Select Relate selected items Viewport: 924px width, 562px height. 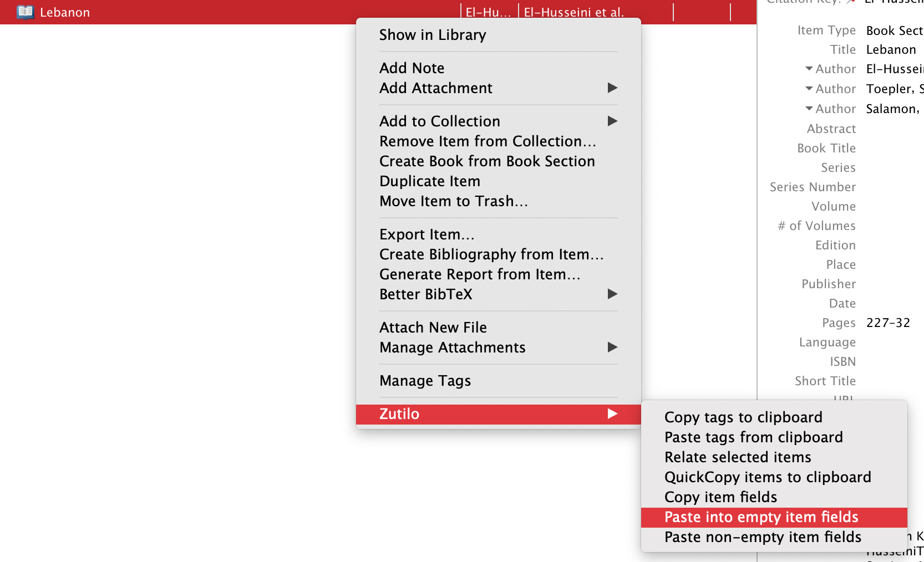(x=738, y=457)
